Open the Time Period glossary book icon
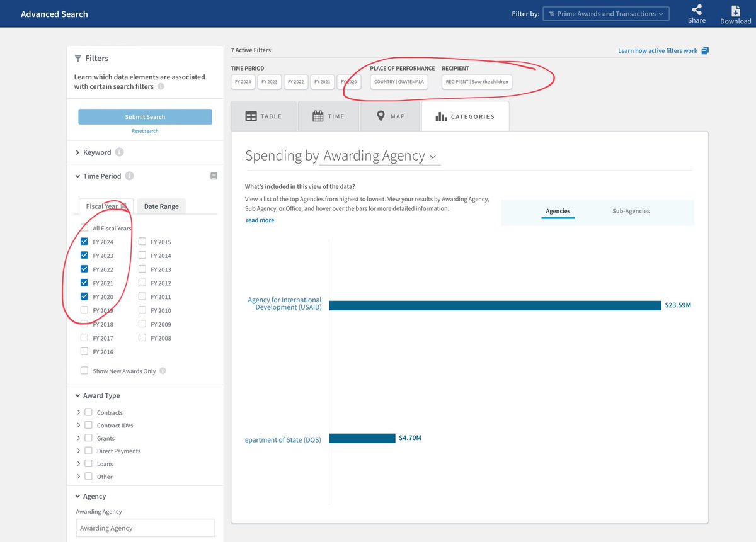Viewport: 756px width, 542px height. pos(214,176)
